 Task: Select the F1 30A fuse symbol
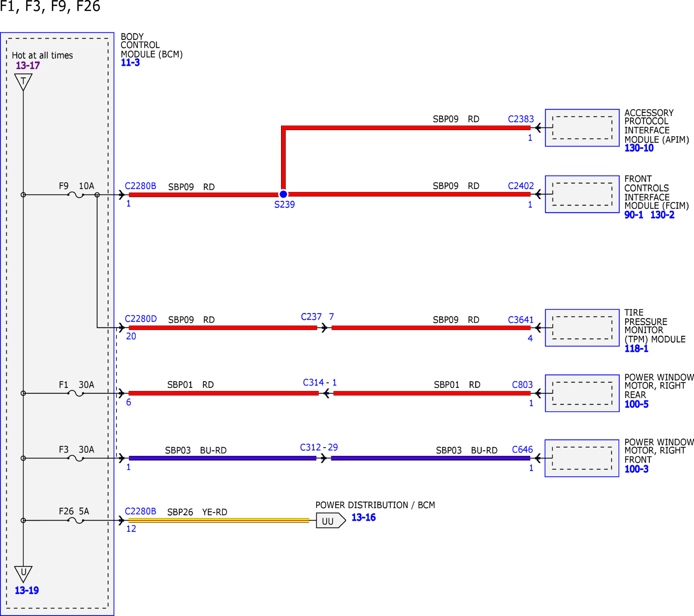coord(76,394)
